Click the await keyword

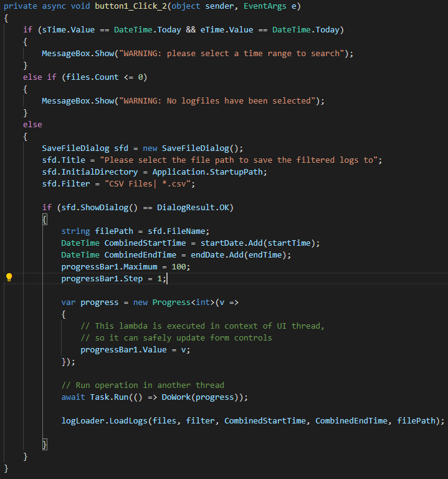click(x=74, y=397)
